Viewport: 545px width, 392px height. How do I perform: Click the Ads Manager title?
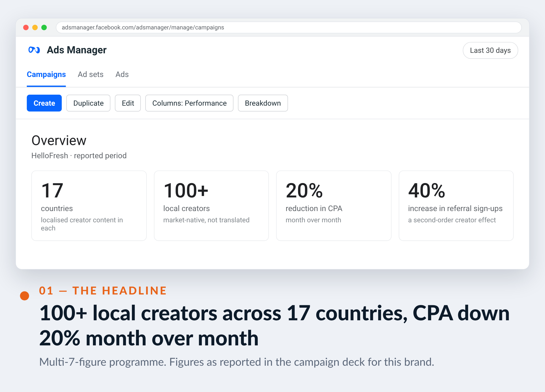click(76, 50)
